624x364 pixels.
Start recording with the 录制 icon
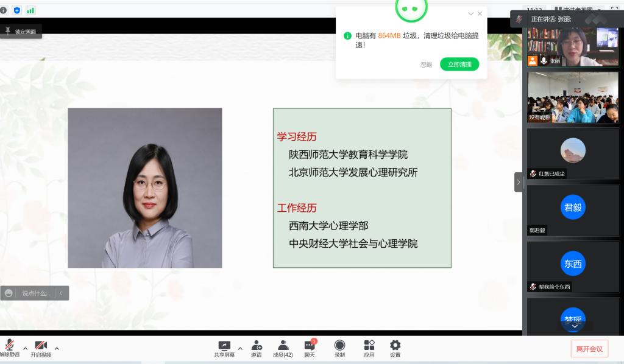[339, 345]
